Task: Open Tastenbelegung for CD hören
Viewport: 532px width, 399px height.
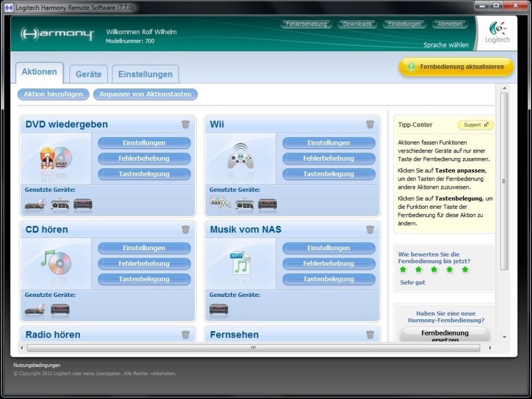Action: click(x=144, y=279)
